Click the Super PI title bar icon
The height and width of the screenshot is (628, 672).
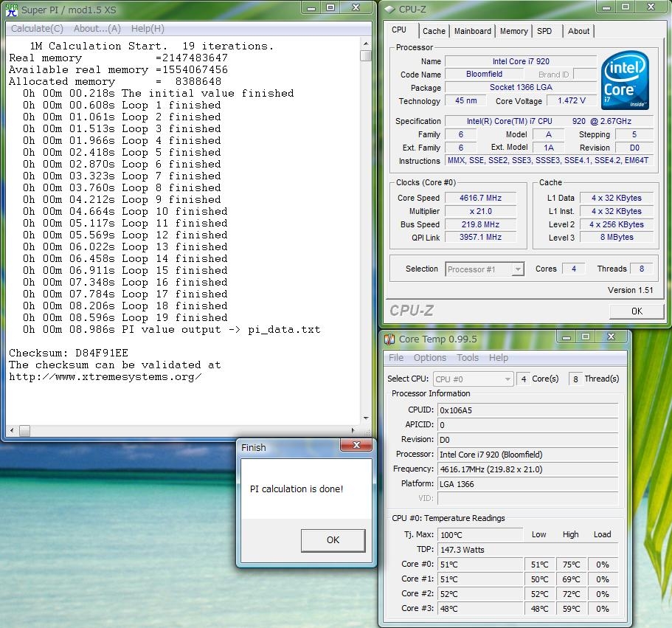[11, 10]
